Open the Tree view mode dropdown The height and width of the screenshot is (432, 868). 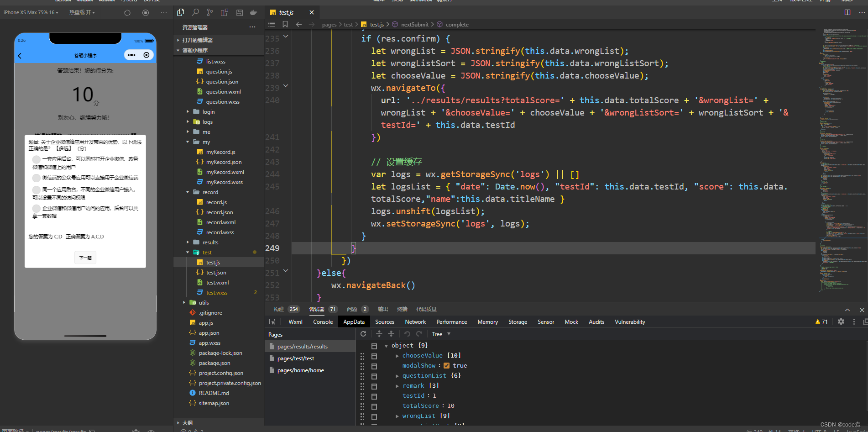441,334
